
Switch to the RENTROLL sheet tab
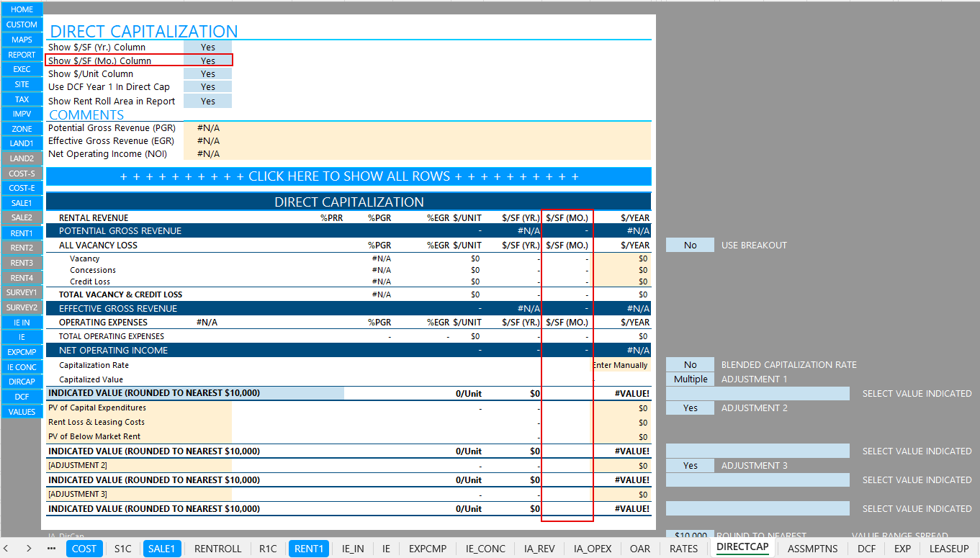[x=217, y=549]
